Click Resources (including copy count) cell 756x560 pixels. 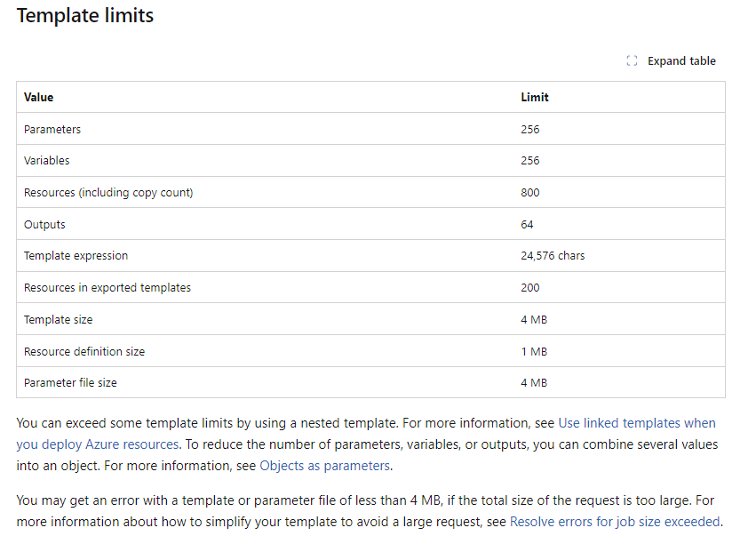coord(108,193)
